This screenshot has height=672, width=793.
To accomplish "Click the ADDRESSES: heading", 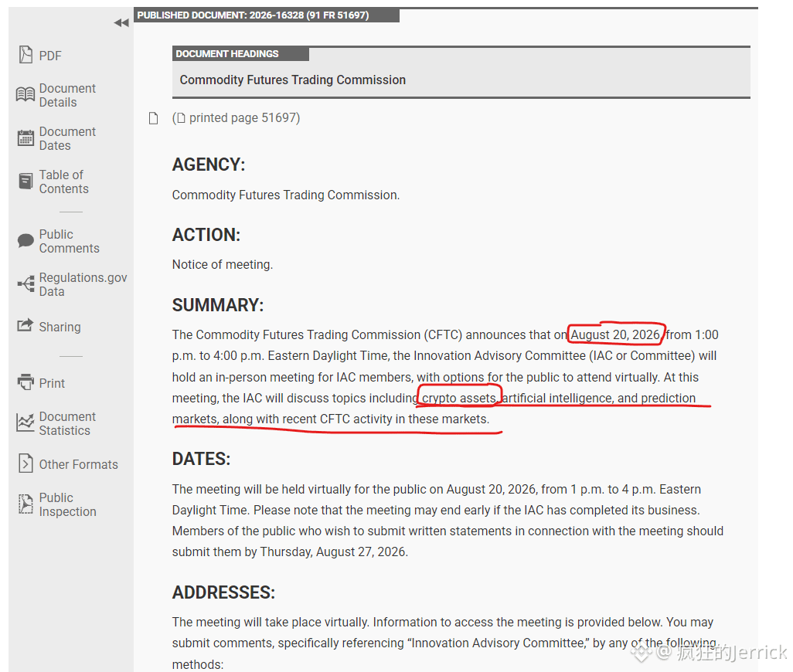I will click(223, 592).
